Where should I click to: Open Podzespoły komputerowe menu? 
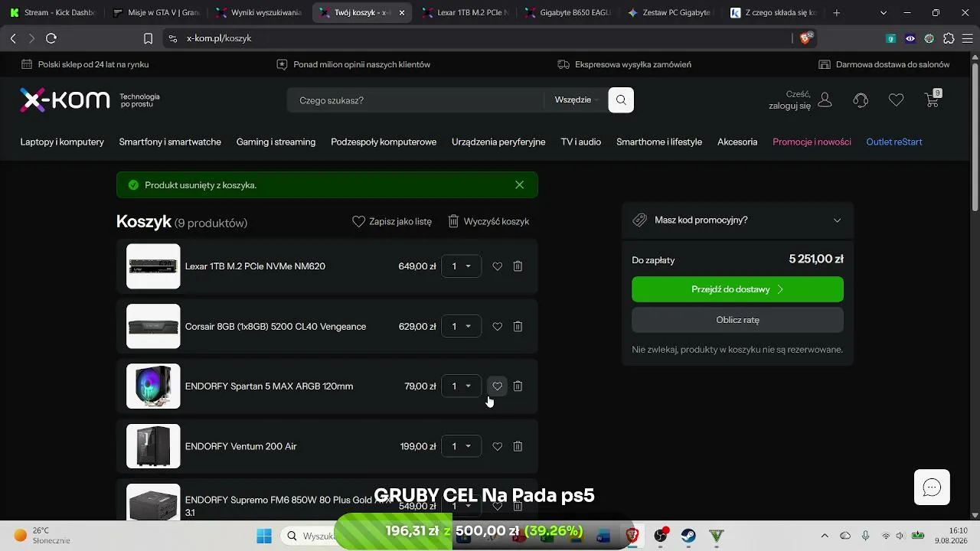click(384, 142)
